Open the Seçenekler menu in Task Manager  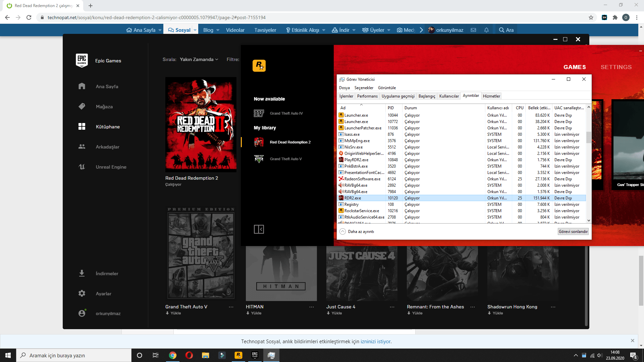364,88
